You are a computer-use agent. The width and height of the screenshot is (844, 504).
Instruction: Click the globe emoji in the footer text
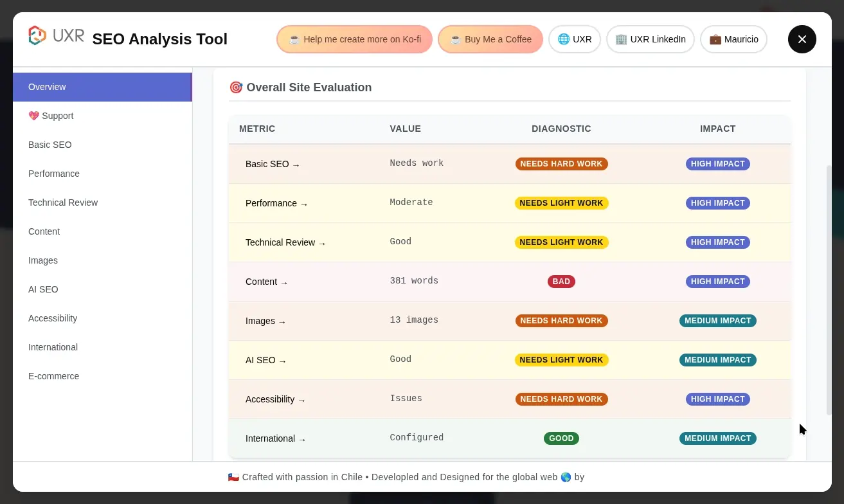(x=565, y=477)
